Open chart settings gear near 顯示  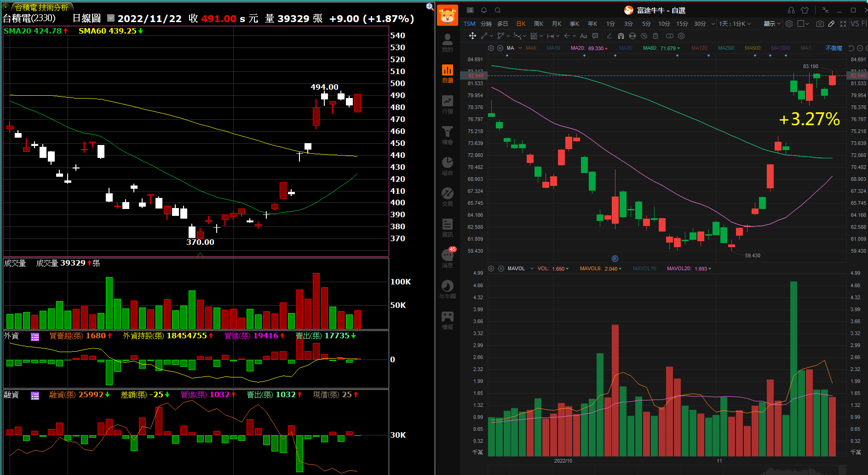(789, 23)
